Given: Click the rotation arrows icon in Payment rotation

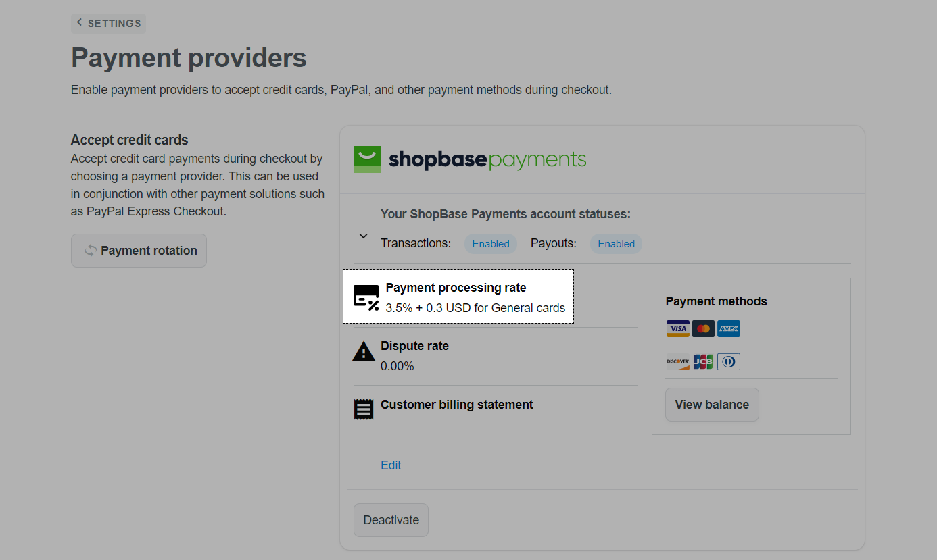Looking at the screenshot, I should click(x=91, y=251).
